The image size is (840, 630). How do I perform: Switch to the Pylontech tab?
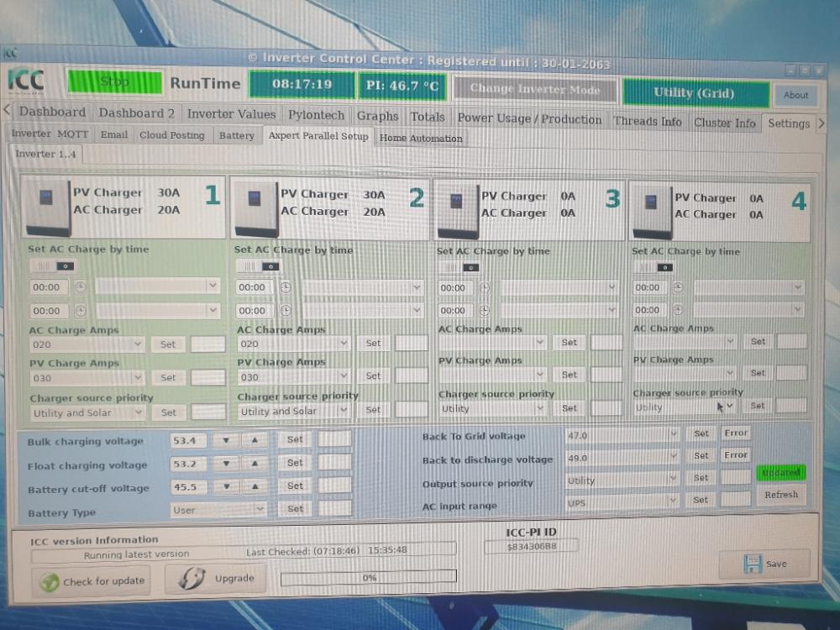[x=316, y=114]
